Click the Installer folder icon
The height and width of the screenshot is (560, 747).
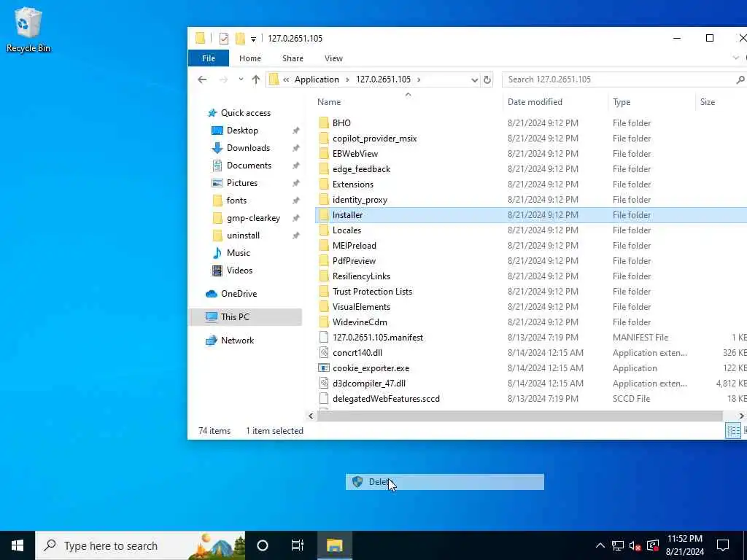pyautogui.click(x=324, y=215)
